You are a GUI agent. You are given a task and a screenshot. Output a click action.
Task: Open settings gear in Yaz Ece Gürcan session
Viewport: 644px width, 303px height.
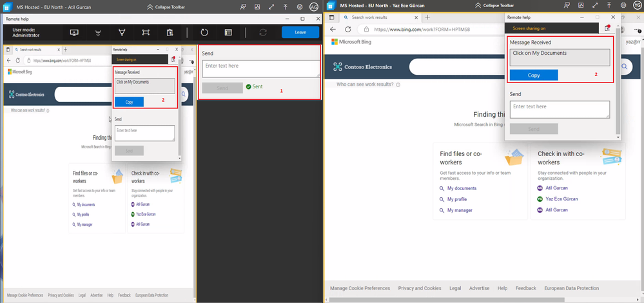click(623, 6)
